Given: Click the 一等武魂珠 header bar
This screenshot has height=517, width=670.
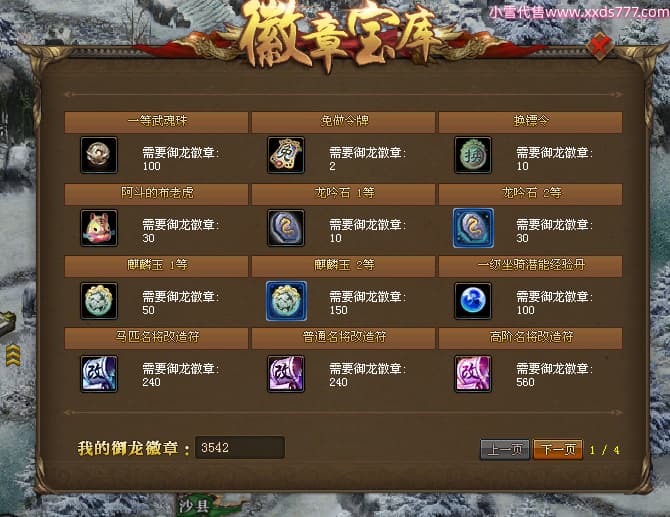Looking at the screenshot, I should tap(156, 122).
